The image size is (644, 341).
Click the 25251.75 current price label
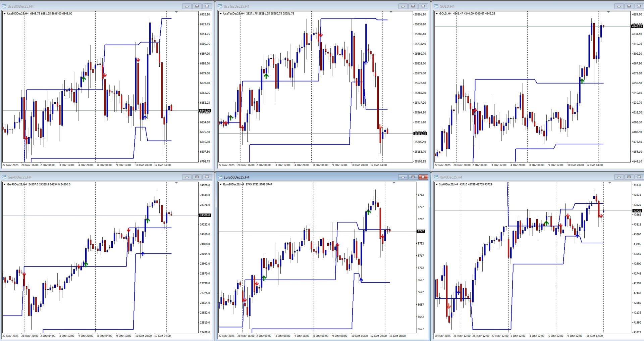click(420, 134)
